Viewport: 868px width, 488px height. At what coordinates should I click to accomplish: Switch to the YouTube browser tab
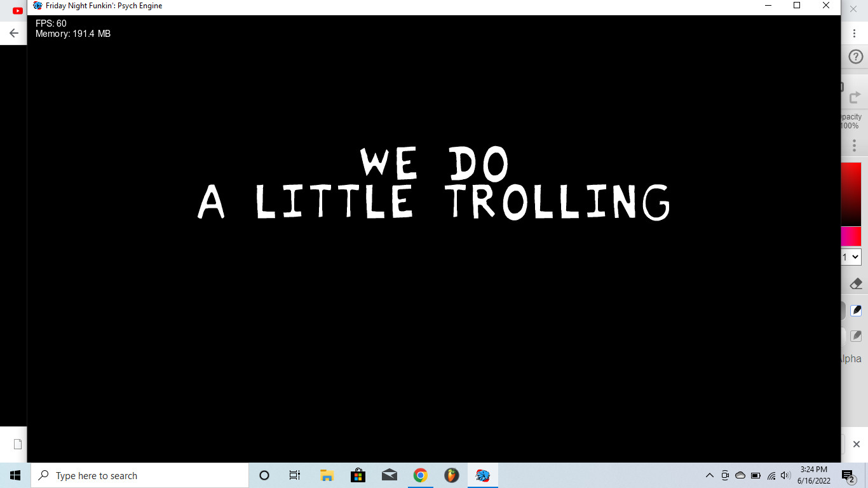(18, 10)
